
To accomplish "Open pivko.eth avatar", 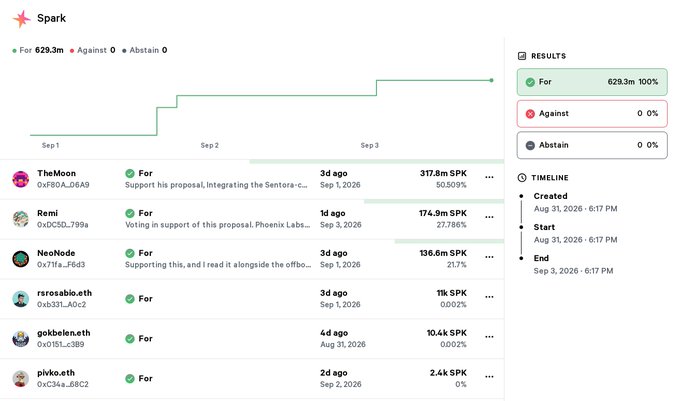I will coord(21,378).
